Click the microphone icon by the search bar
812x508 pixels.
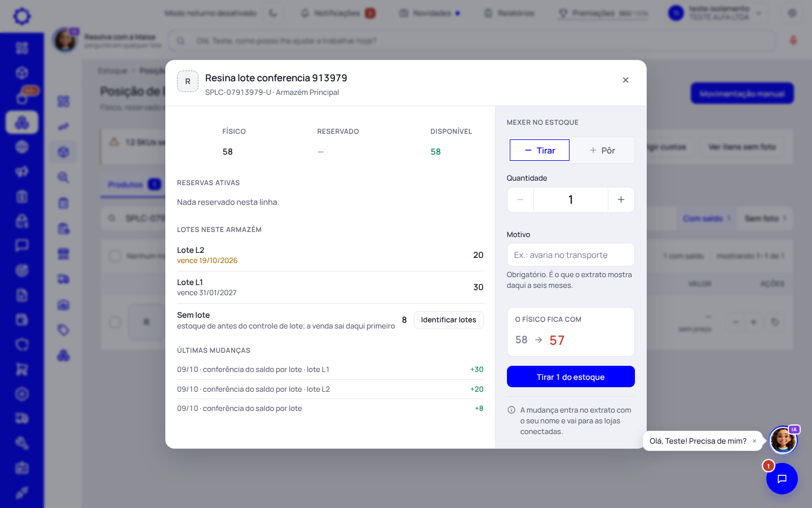point(793,41)
